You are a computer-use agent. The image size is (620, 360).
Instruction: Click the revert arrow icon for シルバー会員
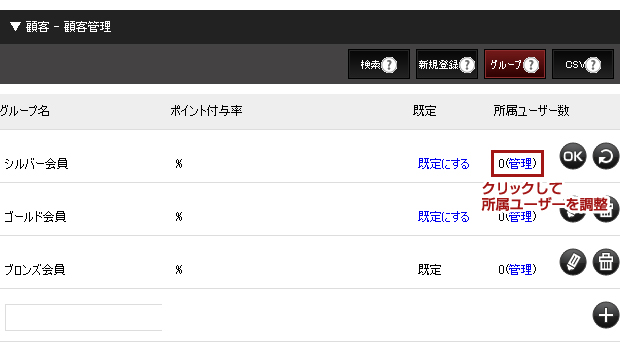coord(606,156)
